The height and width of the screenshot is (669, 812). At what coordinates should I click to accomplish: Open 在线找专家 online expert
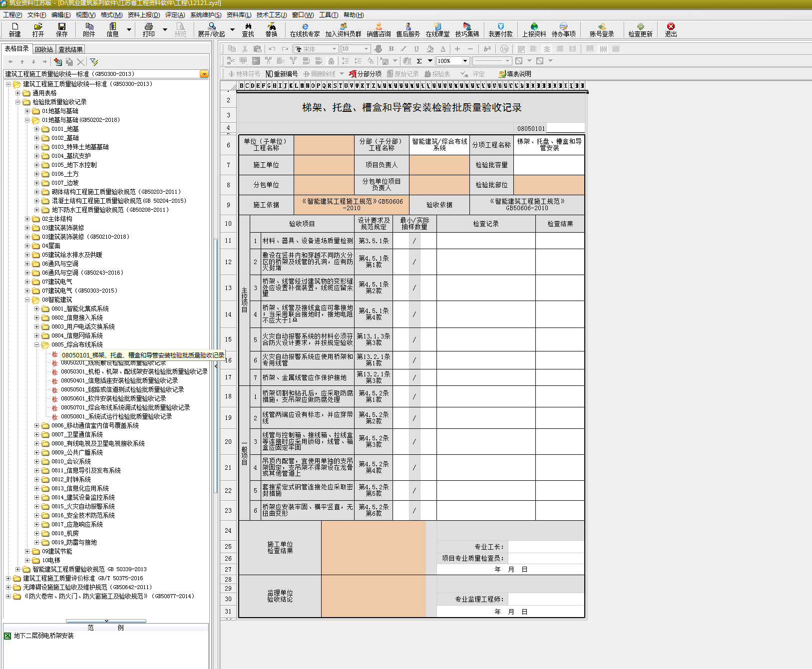pos(305,29)
